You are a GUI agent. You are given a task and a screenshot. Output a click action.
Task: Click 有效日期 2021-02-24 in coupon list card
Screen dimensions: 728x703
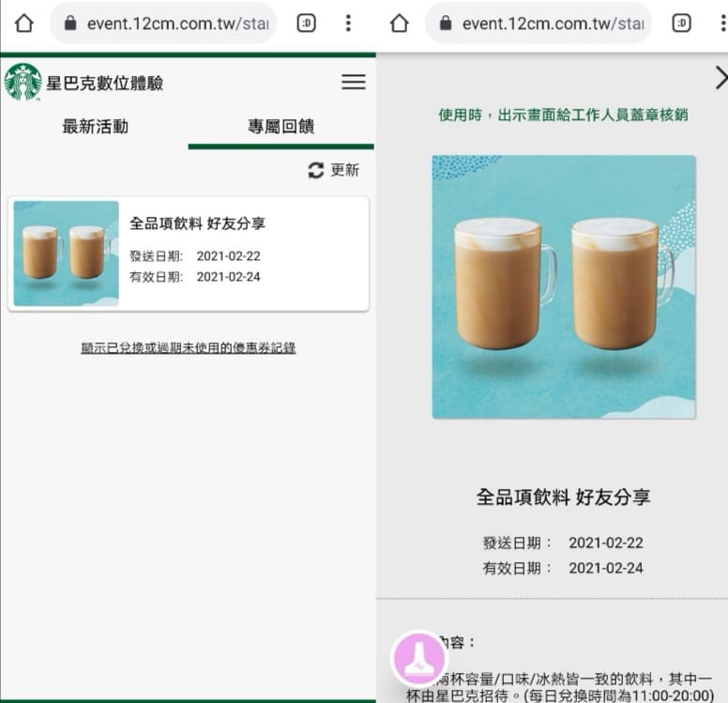[x=195, y=277]
